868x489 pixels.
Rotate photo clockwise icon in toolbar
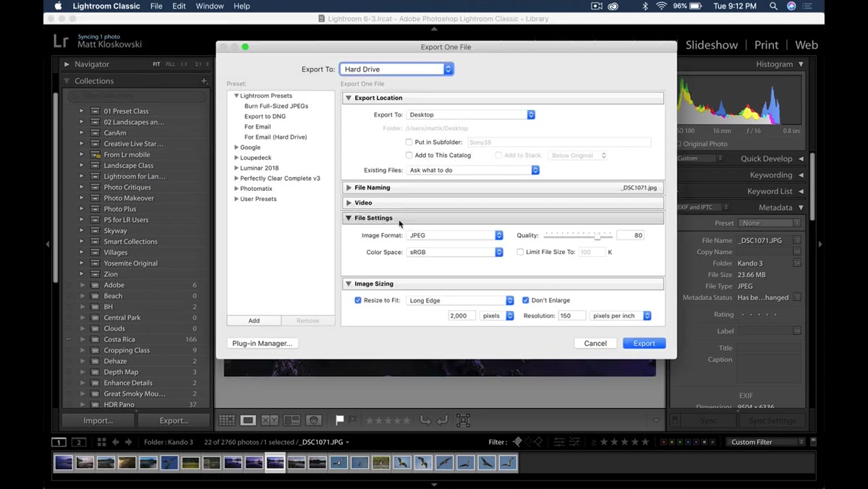pos(442,420)
